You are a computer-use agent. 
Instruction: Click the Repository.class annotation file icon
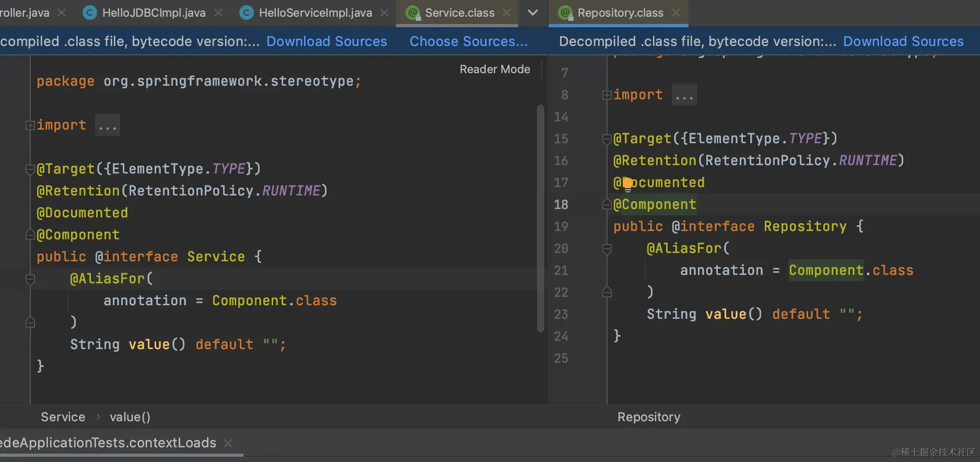[565, 13]
